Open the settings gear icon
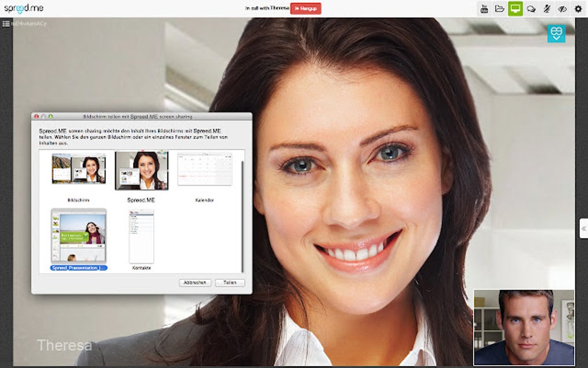Viewport: 588px width, 368px height. tap(579, 9)
